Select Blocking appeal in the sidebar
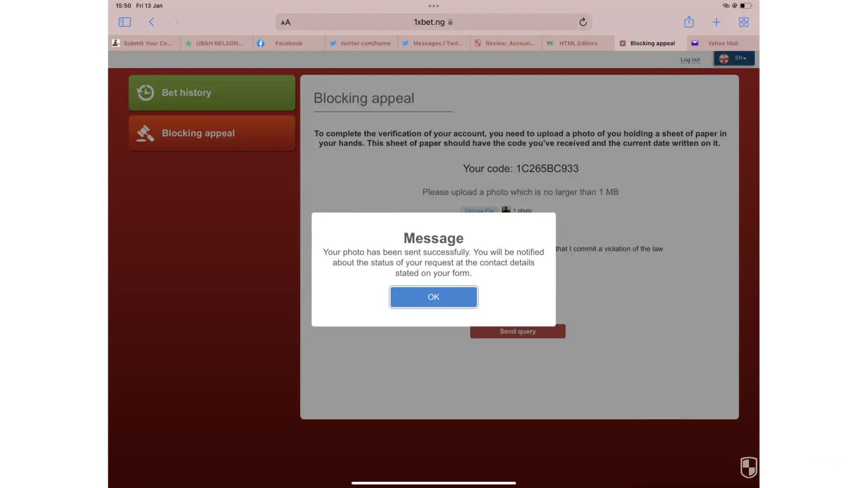This screenshot has width=868, height=488. [x=212, y=133]
